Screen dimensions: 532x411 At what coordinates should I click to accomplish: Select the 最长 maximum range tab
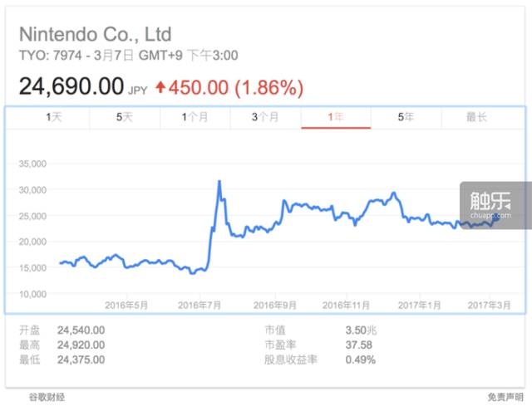point(476,117)
